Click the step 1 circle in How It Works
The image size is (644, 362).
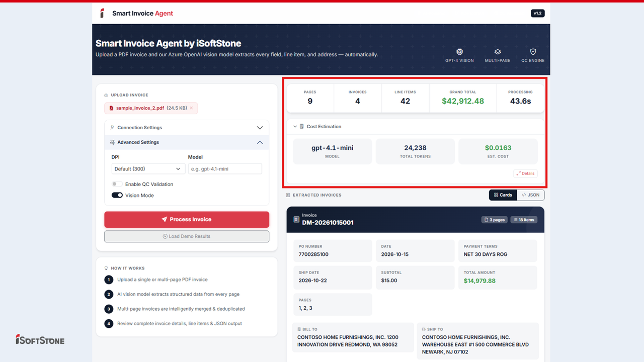click(x=109, y=280)
